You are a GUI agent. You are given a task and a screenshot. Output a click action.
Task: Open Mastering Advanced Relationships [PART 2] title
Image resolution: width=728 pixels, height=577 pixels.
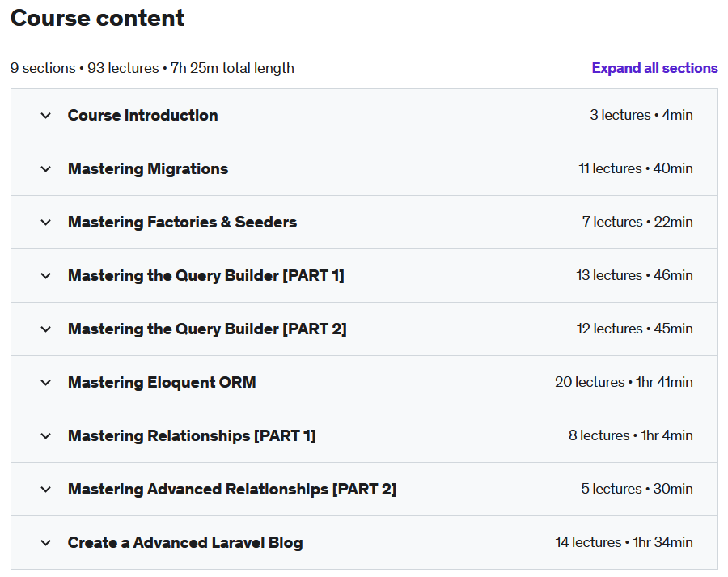point(231,489)
